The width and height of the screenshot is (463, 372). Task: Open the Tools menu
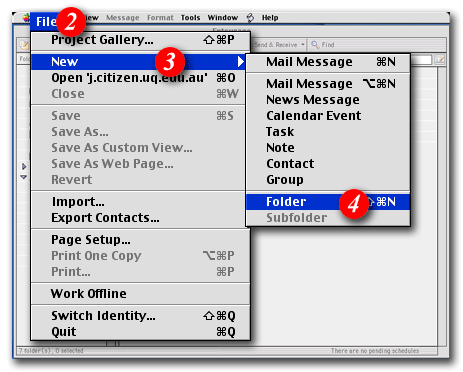pyautogui.click(x=190, y=18)
